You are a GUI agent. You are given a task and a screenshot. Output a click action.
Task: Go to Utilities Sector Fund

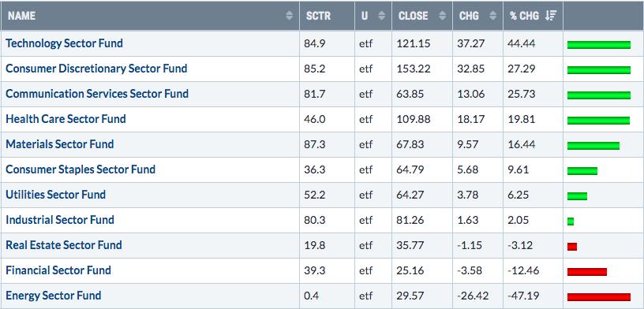pos(55,195)
